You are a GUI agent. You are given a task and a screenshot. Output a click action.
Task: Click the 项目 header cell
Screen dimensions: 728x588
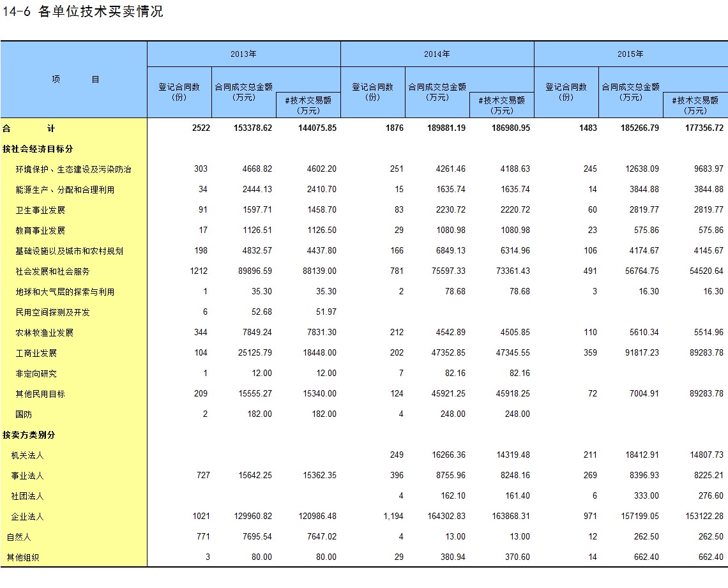74,80
